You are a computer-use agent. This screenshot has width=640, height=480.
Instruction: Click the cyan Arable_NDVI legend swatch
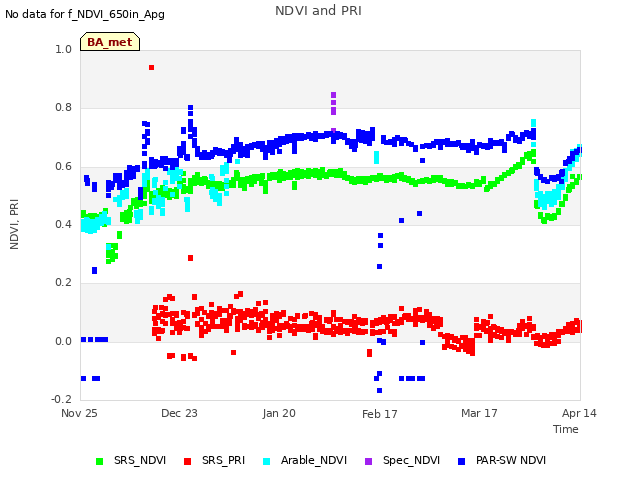click(267, 461)
